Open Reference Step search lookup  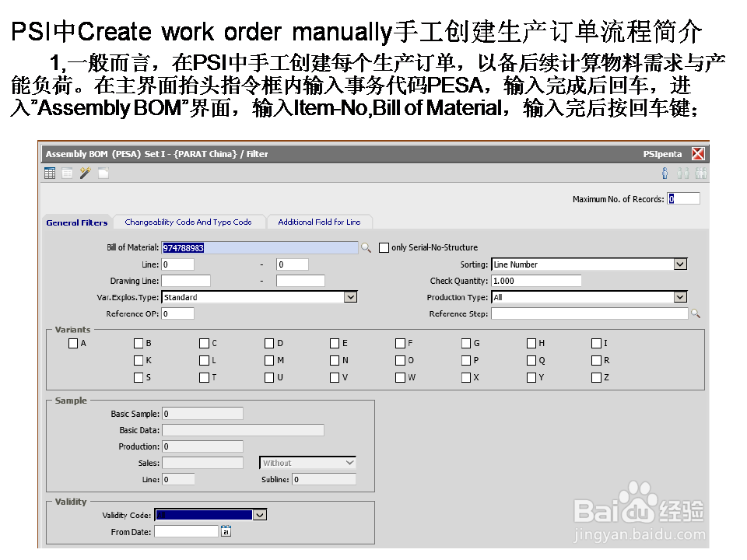[x=696, y=313]
